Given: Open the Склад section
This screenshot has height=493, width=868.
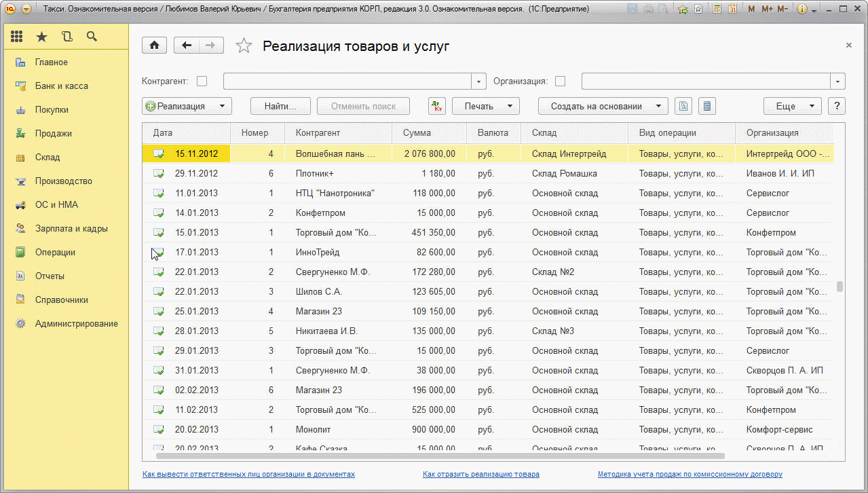Looking at the screenshot, I should [x=64, y=157].
